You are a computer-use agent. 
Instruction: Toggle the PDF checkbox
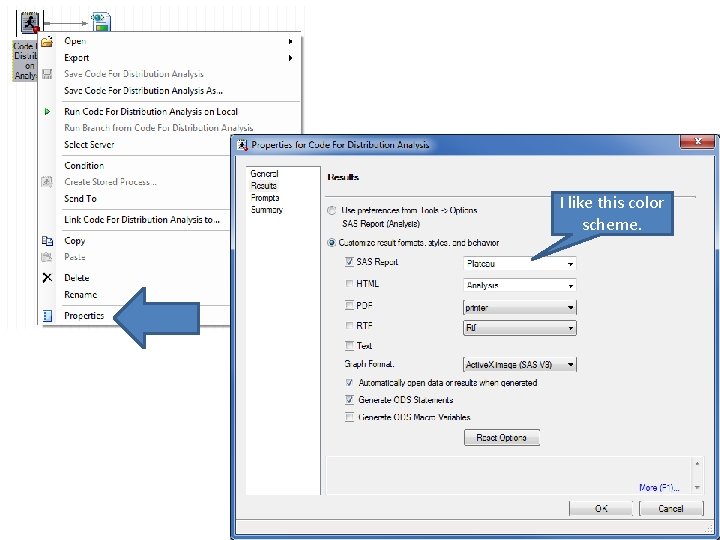[349, 305]
